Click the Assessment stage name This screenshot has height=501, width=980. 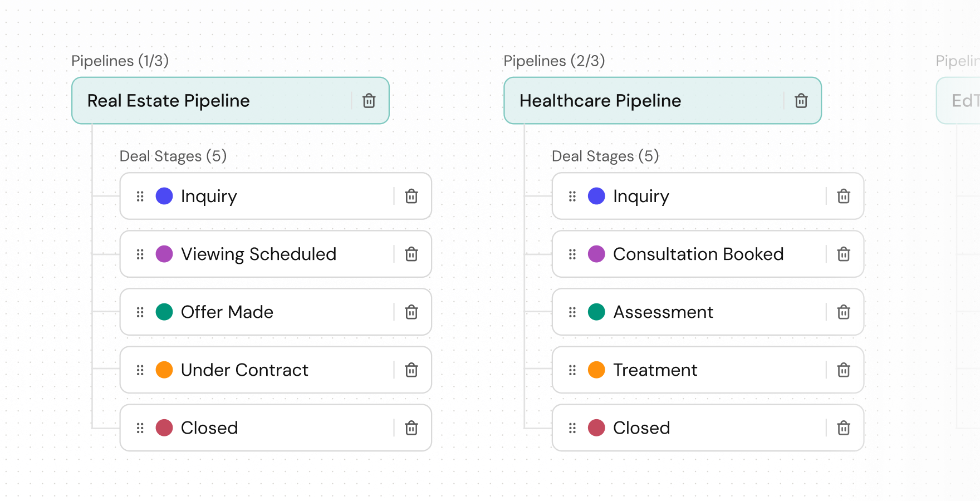point(663,312)
